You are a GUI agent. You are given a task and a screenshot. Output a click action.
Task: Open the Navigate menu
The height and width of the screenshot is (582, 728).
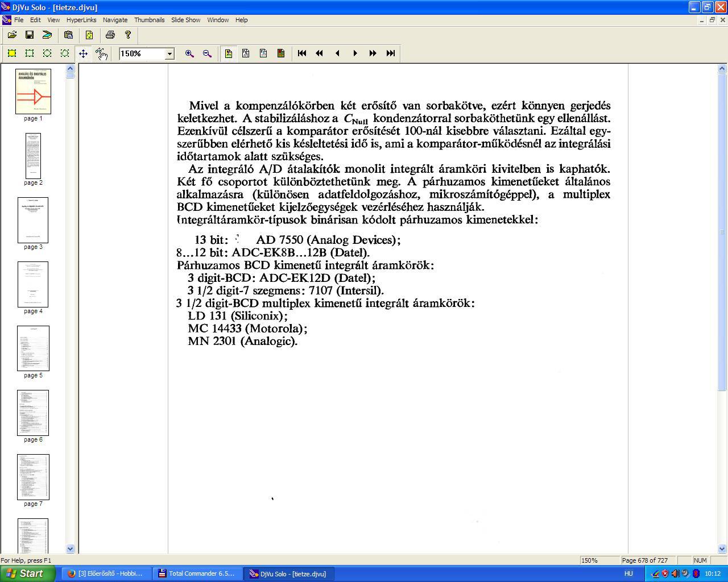115,20
